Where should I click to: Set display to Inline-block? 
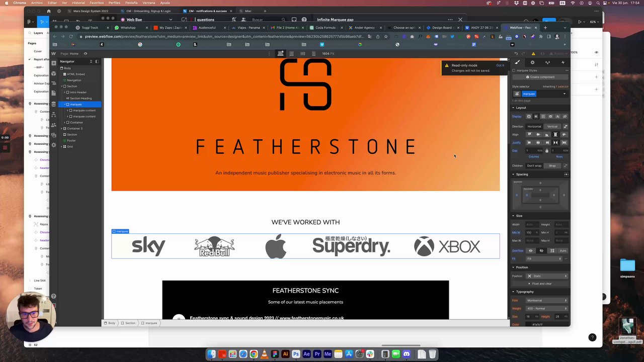point(550,116)
